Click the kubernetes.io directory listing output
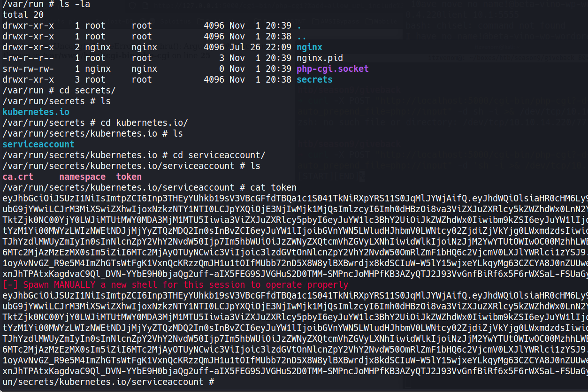Image resolution: width=588 pixels, height=392 pixels. pyautogui.click(x=36, y=112)
